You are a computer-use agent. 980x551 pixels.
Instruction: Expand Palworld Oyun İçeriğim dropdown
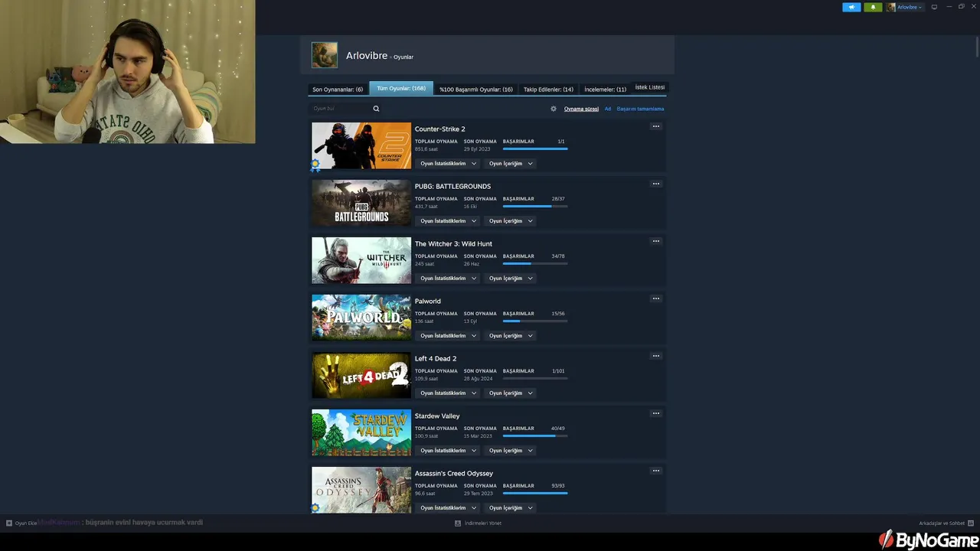pyautogui.click(x=511, y=336)
